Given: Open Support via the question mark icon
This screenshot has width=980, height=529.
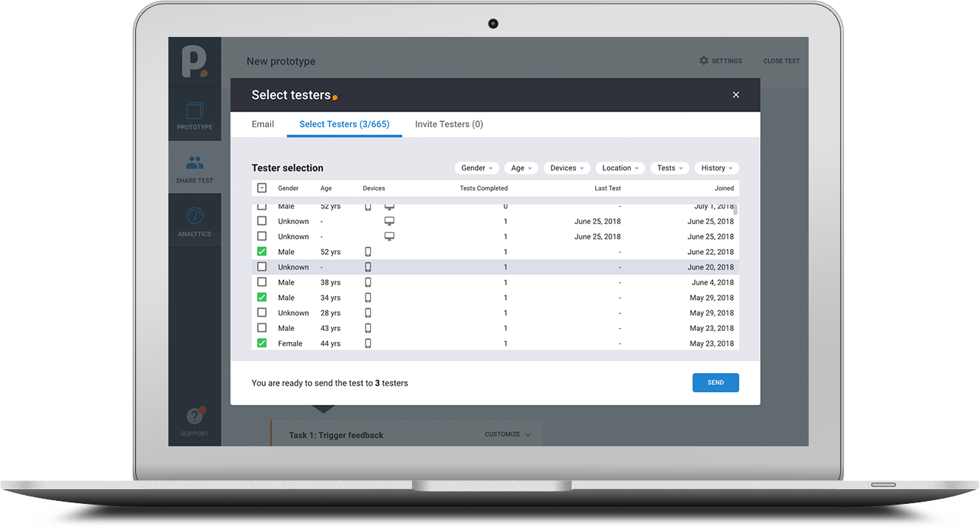Looking at the screenshot, I should (195, 416).
